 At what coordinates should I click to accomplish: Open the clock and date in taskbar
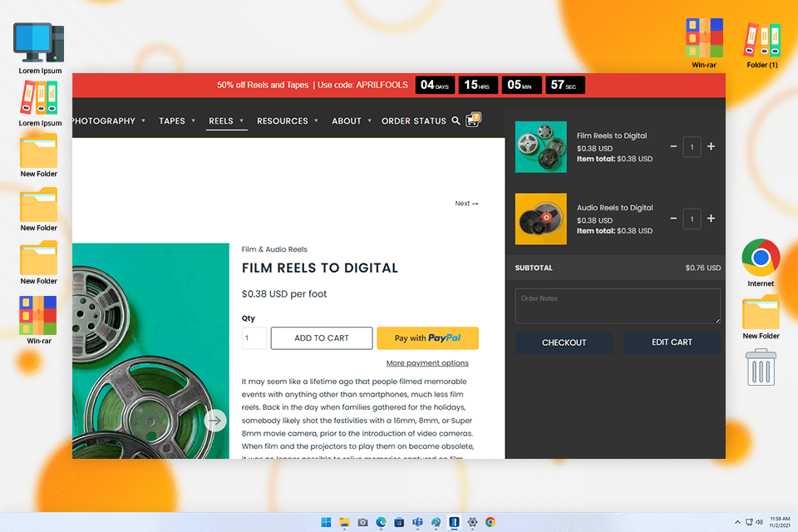[779, 522]
